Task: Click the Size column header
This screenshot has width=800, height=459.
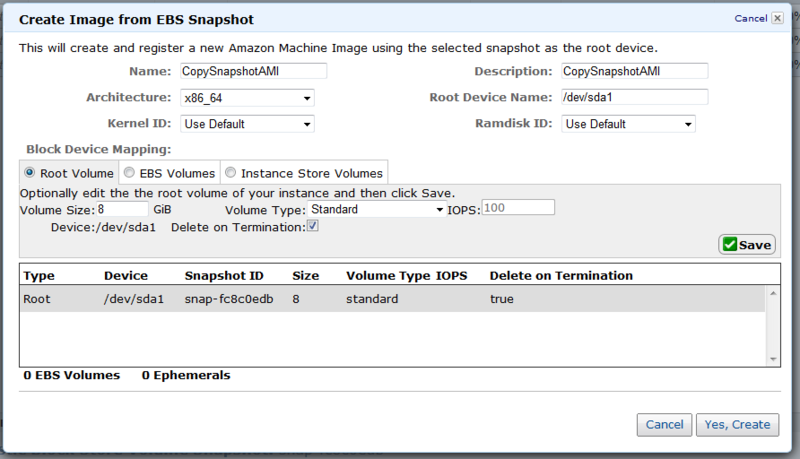Action: (x=306, y=276)
